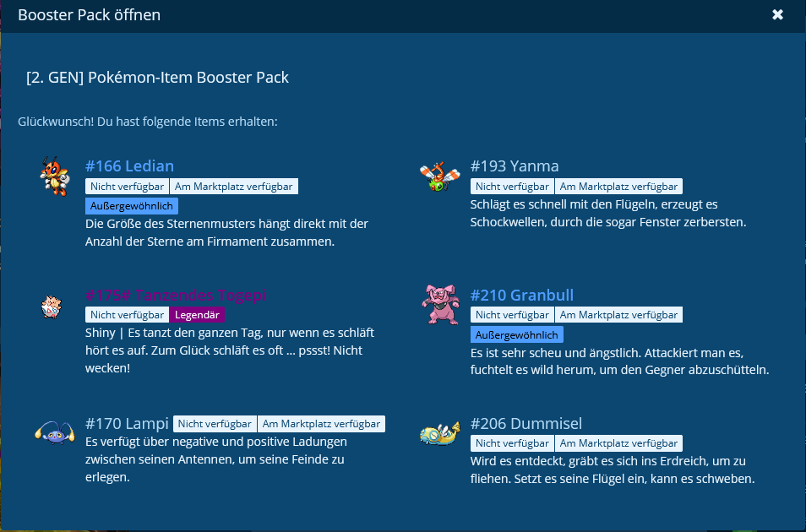Click the Lampi Pokémon sprite icon
Image resolution: width=806 pixels, height=532 pixels.
pos(54,432)
